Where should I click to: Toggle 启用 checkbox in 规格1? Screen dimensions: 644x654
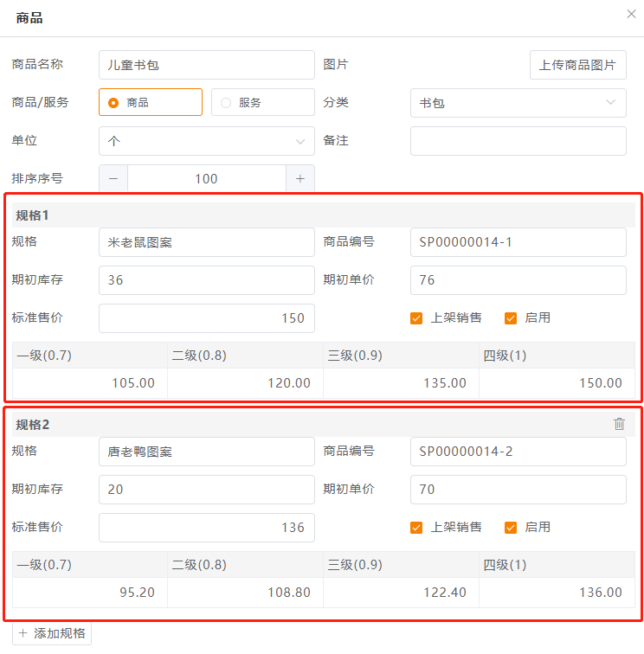pos(511,317)
